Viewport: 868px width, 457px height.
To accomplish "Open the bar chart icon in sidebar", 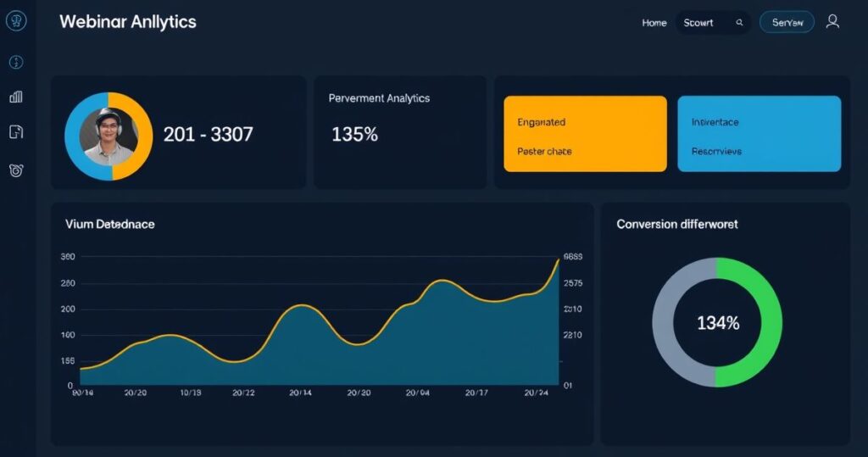I will pos(16,97).
